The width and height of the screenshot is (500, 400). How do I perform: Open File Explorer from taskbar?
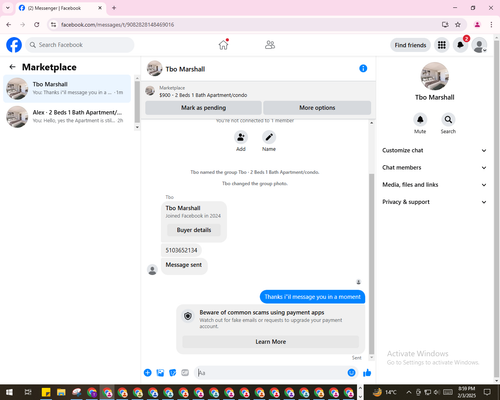pyautogui.click(x=61, y=392)
